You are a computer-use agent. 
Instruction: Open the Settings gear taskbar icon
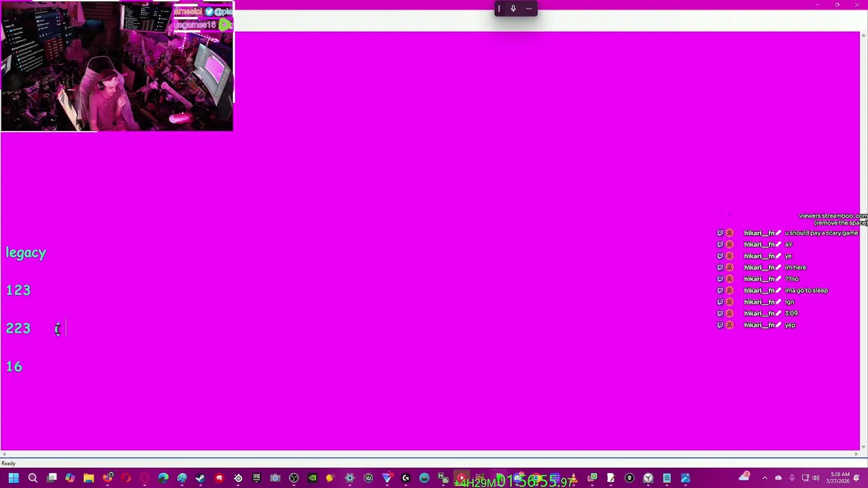[x=350, y=479]
